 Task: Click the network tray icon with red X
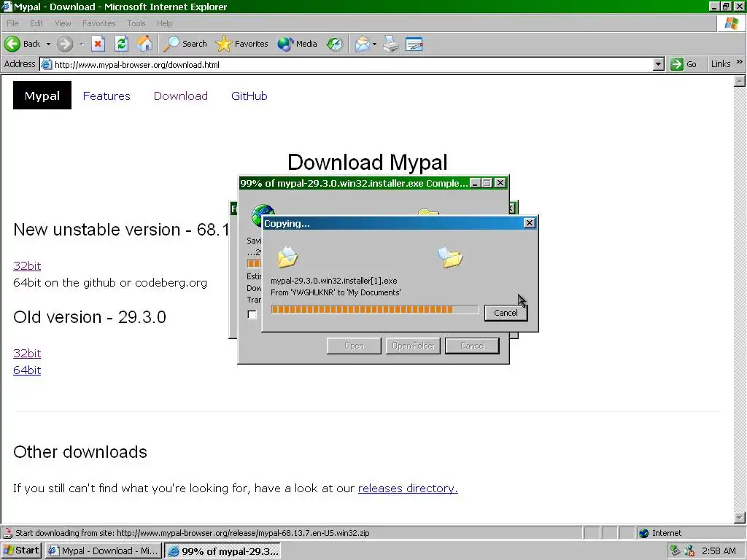689,551
